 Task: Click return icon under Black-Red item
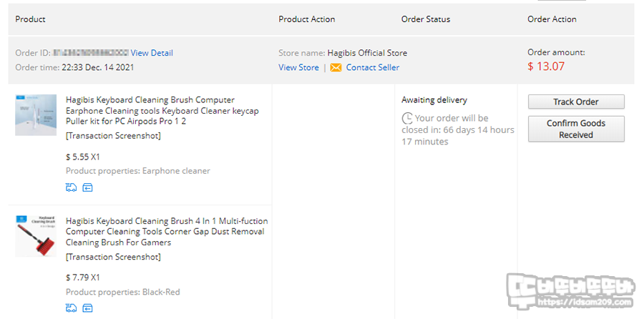pos(87,308)
